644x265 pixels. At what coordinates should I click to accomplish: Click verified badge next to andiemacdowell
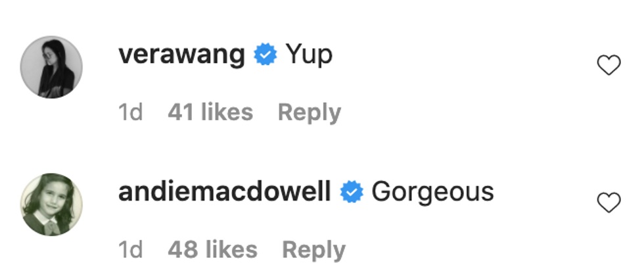352,192
